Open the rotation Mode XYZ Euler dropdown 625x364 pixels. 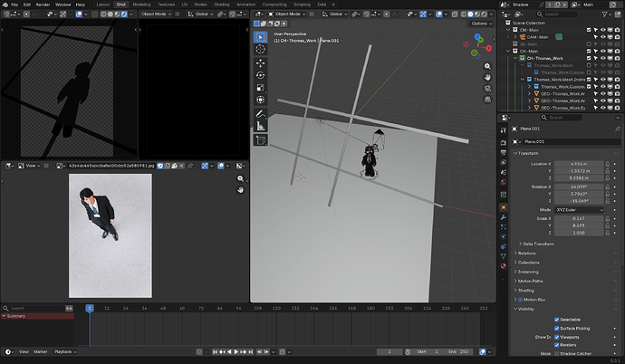[579, 210]
